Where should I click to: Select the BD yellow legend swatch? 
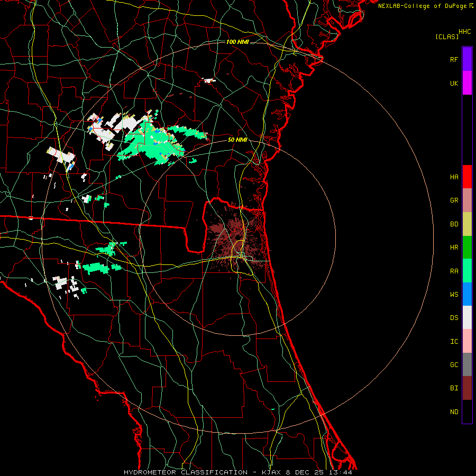(x=467, y=224)
